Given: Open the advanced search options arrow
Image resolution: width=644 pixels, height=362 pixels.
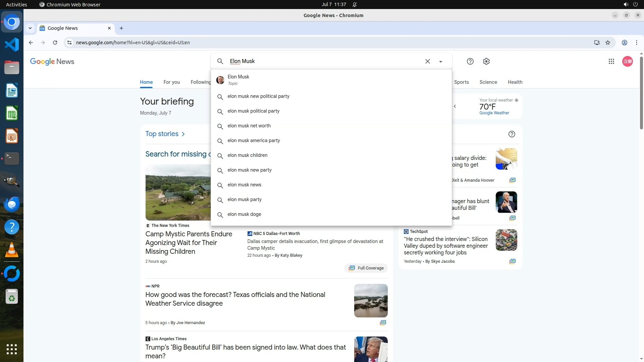Looking at the screenshot, I should [440, 62].
